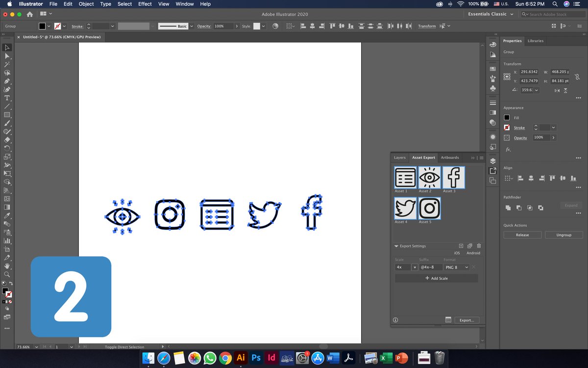This screenshot has height=368, width=588.
Task: Open the Essentials Classic workspace dropdown
Action: 490,14
